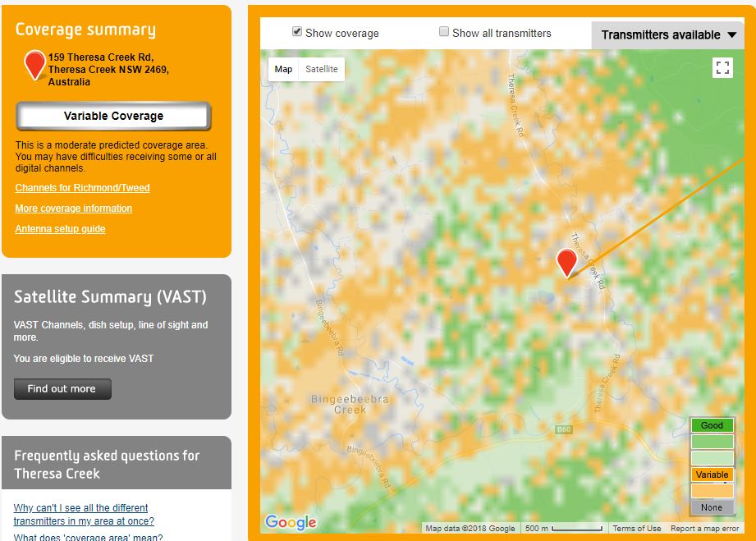The width and height of the screenshot is (756, 541).
Task: Click the Good legend swatch
Action: click(712, 425)
